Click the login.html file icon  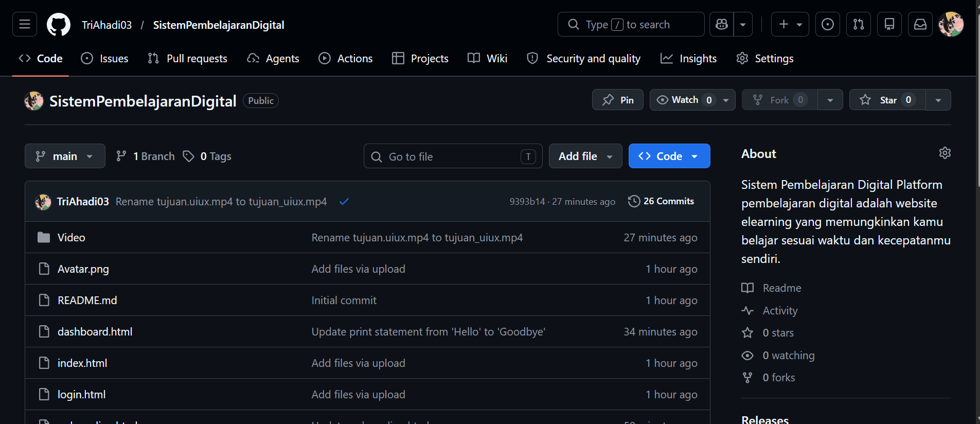click(x=44, y=394)
